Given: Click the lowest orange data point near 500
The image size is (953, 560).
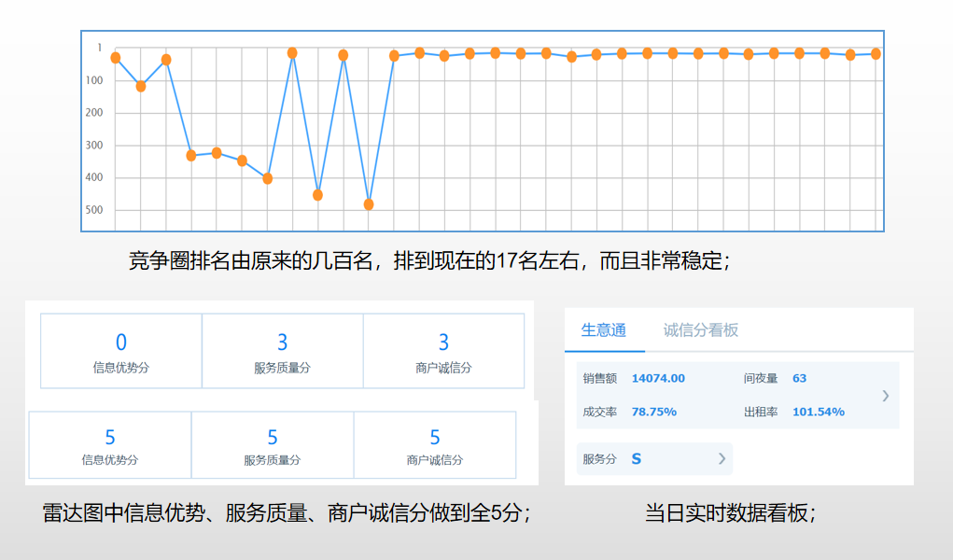Looking at the screenshot, I should point(369,204).
